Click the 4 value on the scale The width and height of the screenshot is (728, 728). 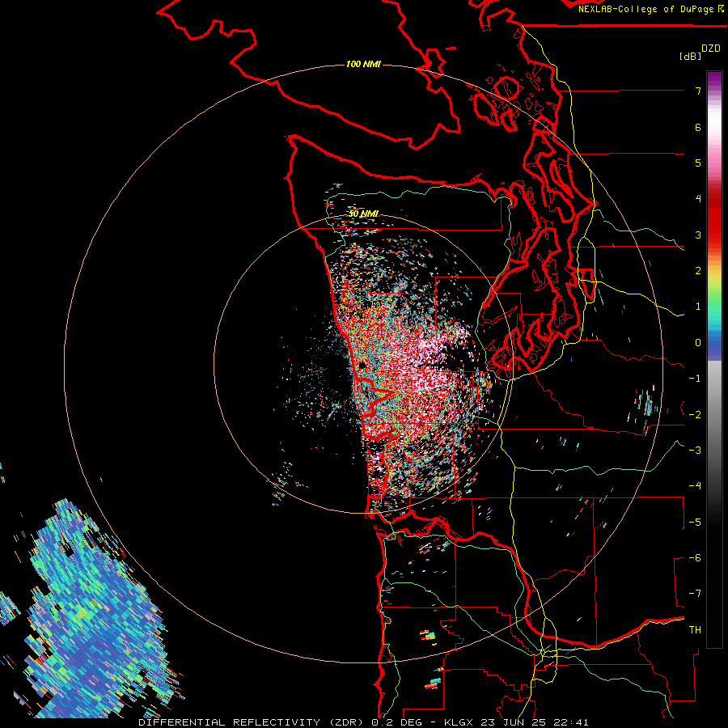(698, 199)
